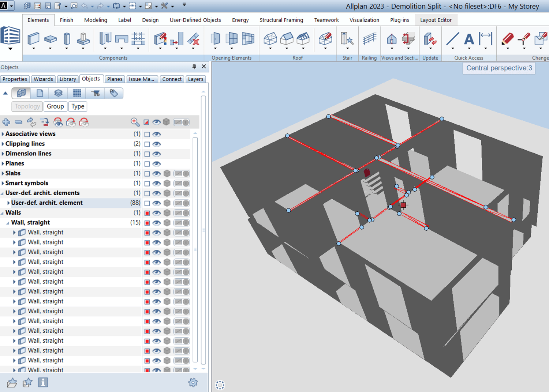The image size is (549, 392).
Task: Switch to the Layers palette tab
Action: (195, 79)
